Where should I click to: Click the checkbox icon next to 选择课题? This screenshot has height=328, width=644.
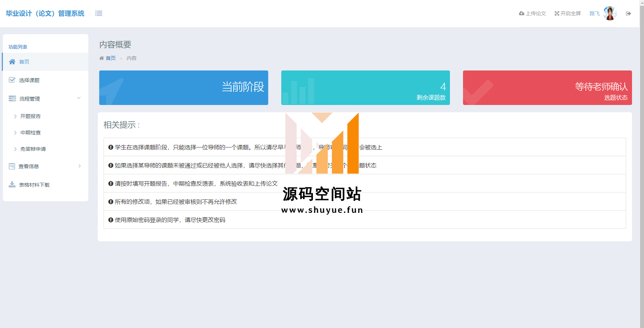(x=12, y=80)
